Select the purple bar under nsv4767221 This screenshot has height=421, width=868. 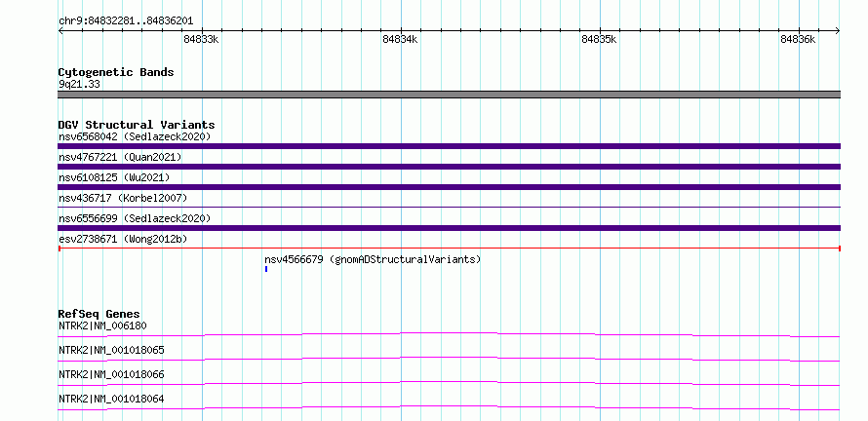(449, 167)
